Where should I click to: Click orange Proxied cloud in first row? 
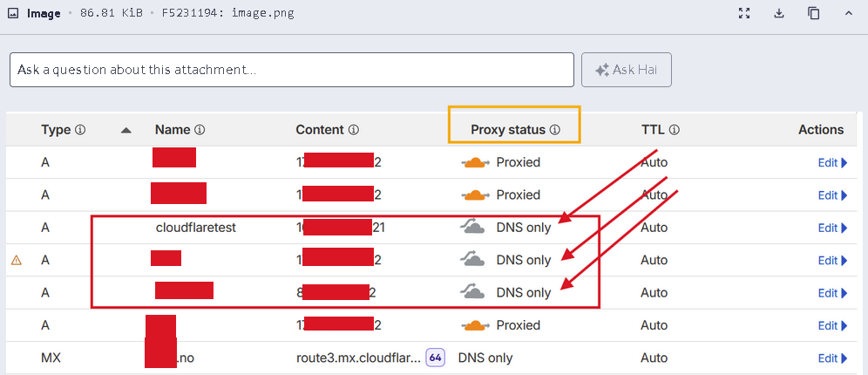(474, 162)
